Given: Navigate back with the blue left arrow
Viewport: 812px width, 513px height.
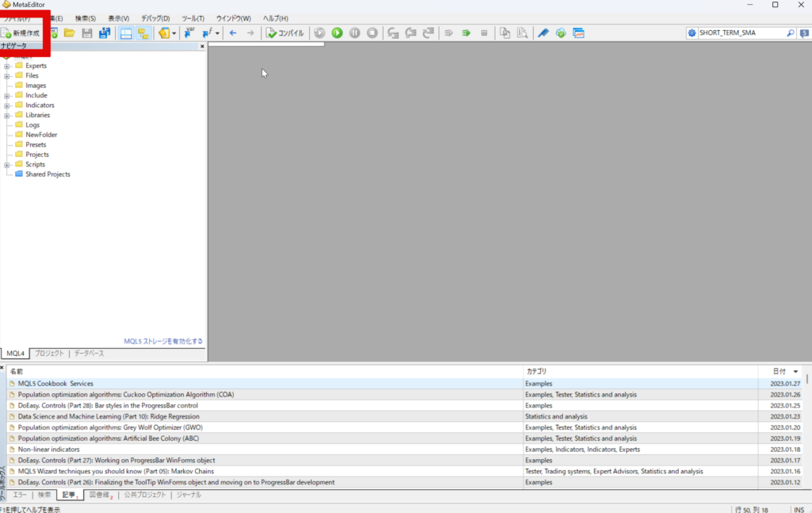Looking at the screenshot, I should (233, 33).
